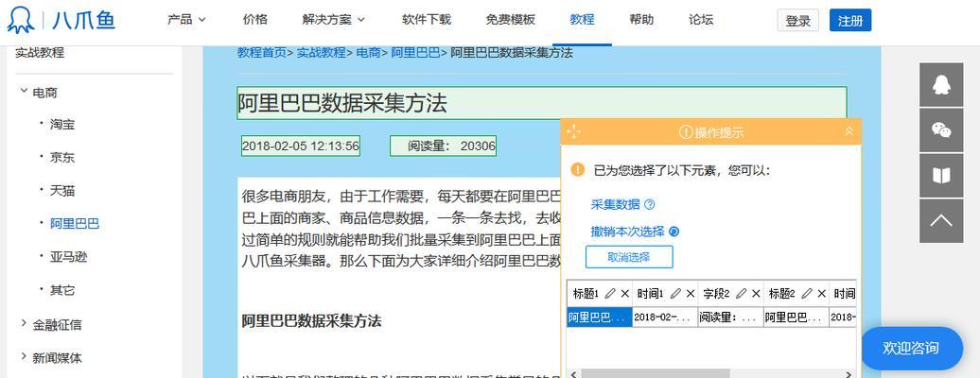Select the 阿里巴巴... cell under 标题2
Viewport: 980px width, 378px height.
pyautogui.click(x=796, y=317)
